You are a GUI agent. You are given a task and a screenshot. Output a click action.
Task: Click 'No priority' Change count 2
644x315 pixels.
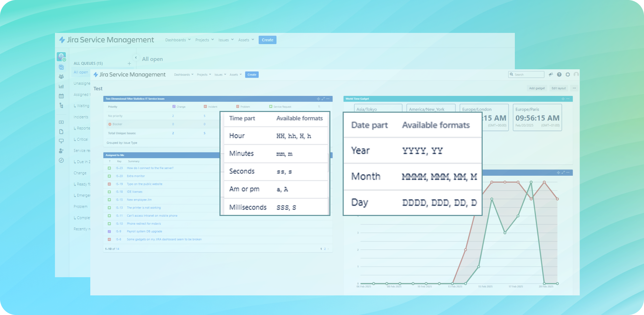click(x=173, y=116)
